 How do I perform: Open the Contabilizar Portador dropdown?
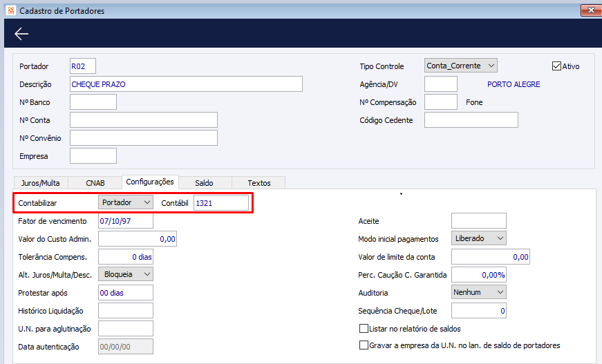point(126,202)
